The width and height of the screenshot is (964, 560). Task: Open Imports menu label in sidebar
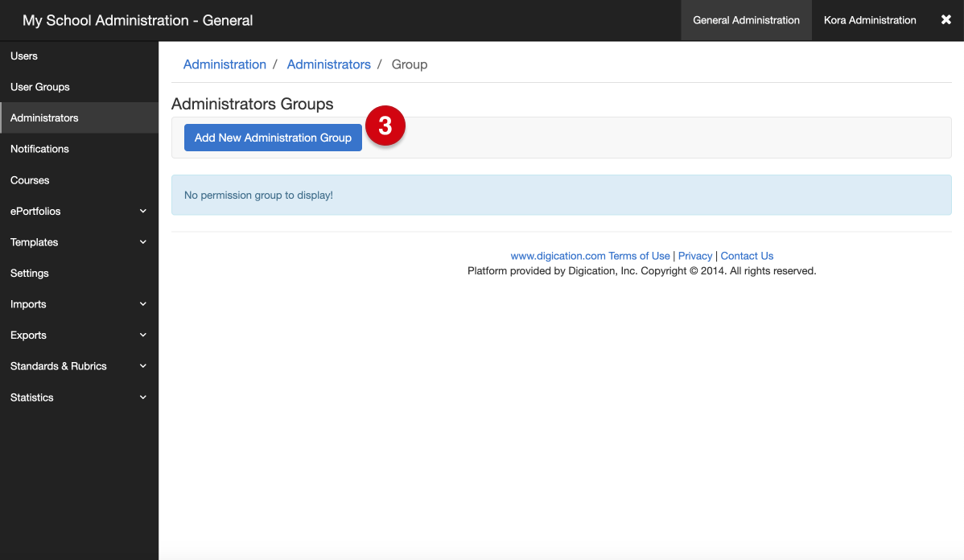tap(28, 304)
